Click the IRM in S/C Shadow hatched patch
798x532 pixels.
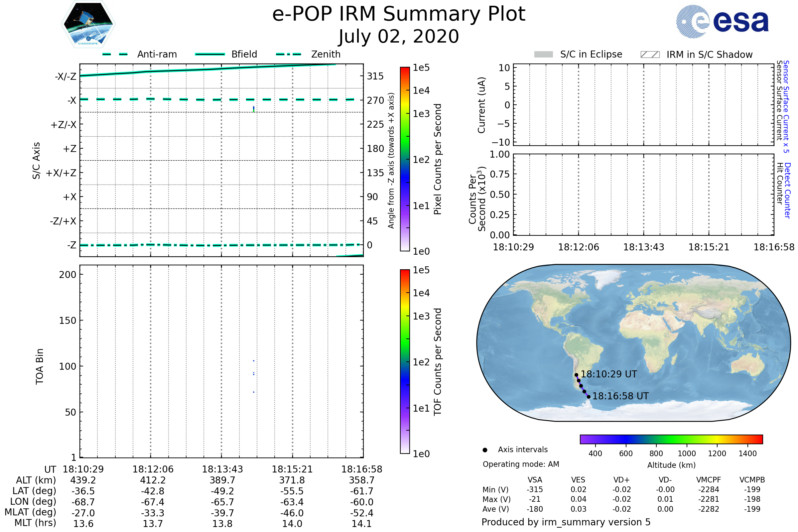pos(650,55)
